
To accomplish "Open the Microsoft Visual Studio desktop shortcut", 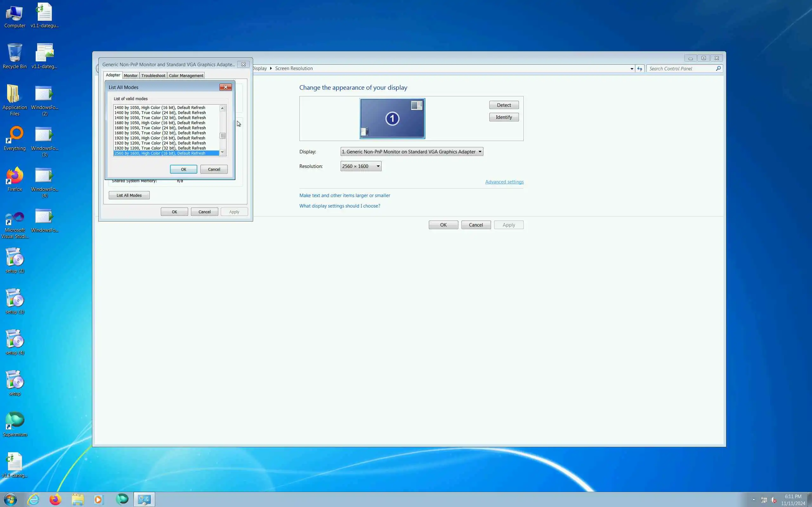I will [x=15, y=218].
